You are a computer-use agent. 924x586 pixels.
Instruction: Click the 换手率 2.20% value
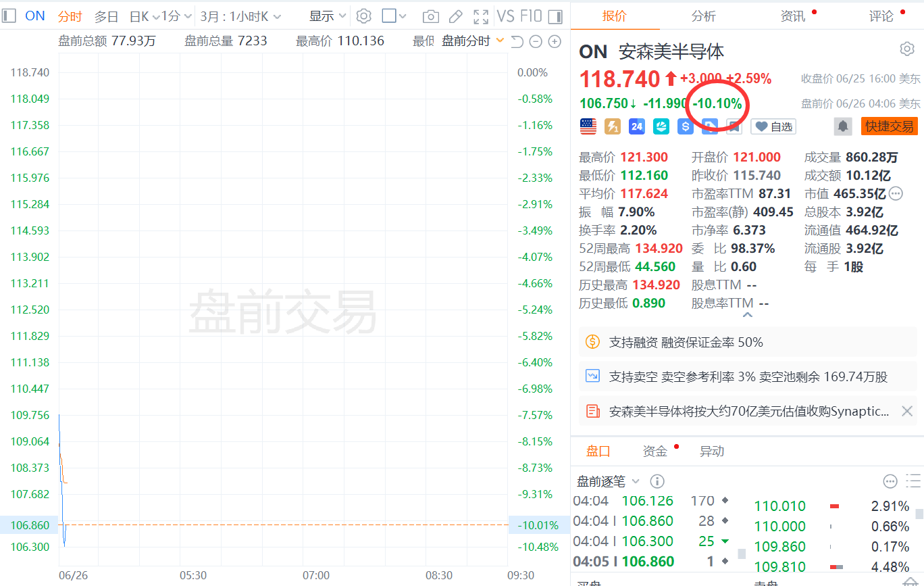[x=638, y=230]
